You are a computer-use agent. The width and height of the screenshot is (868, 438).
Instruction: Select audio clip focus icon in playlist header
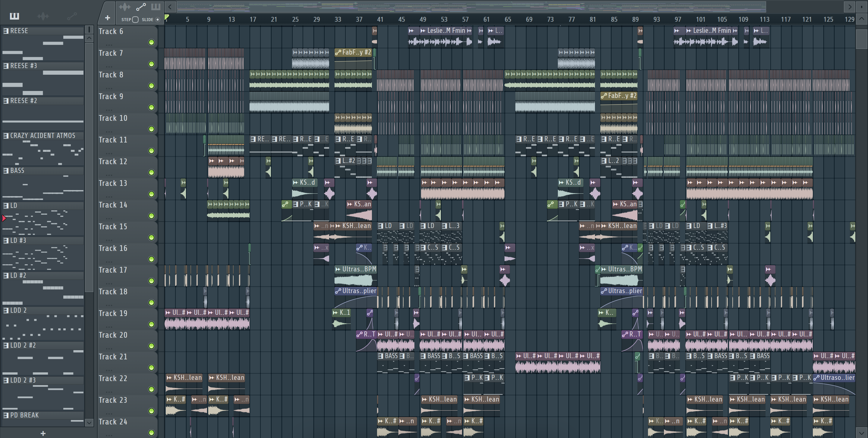coord(125,7)
